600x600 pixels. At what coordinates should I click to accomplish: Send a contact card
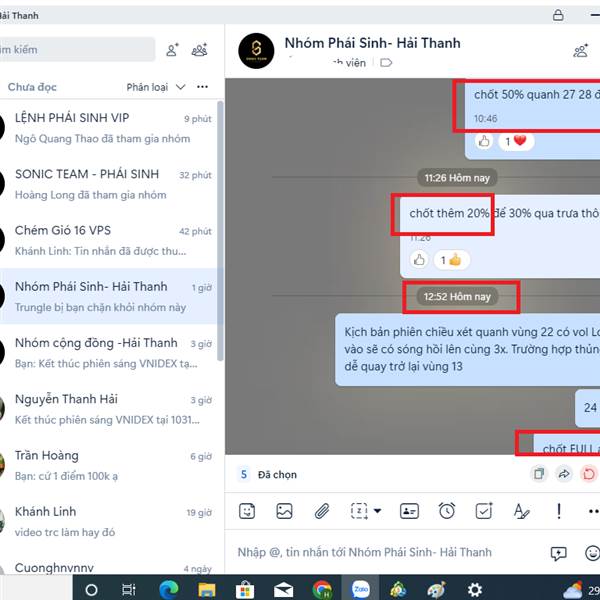coord(409,511)
